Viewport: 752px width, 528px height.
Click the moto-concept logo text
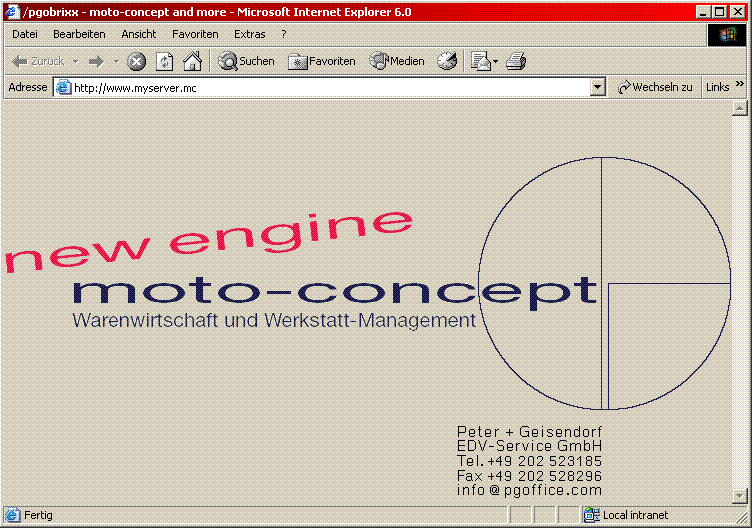tap(335, 290)
